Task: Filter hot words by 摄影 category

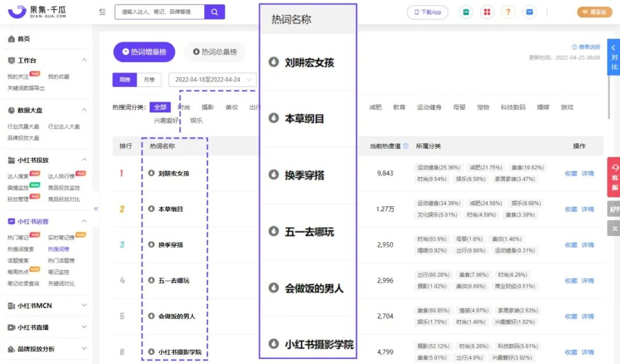Action: [x=208, y=107]
